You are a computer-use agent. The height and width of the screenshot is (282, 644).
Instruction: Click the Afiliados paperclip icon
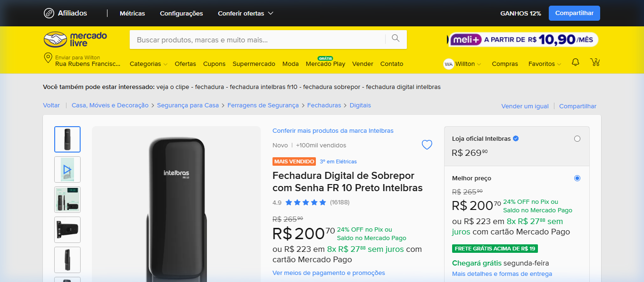tap(49, 13)
